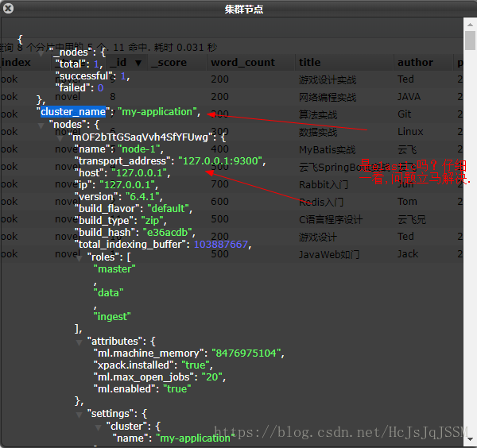Click author Git cell in background table
The height and width of the screenshot is (448, 477).
[x=405, y=114]
